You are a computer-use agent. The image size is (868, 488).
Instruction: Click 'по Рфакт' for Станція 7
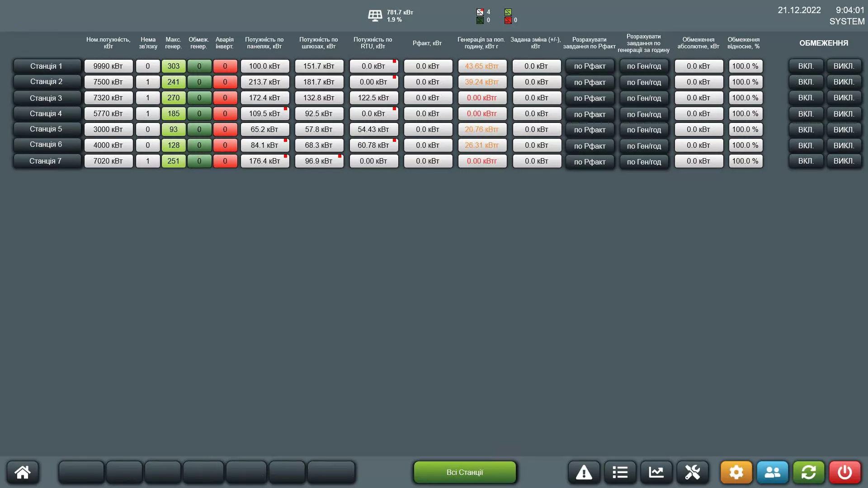point(590,162)
